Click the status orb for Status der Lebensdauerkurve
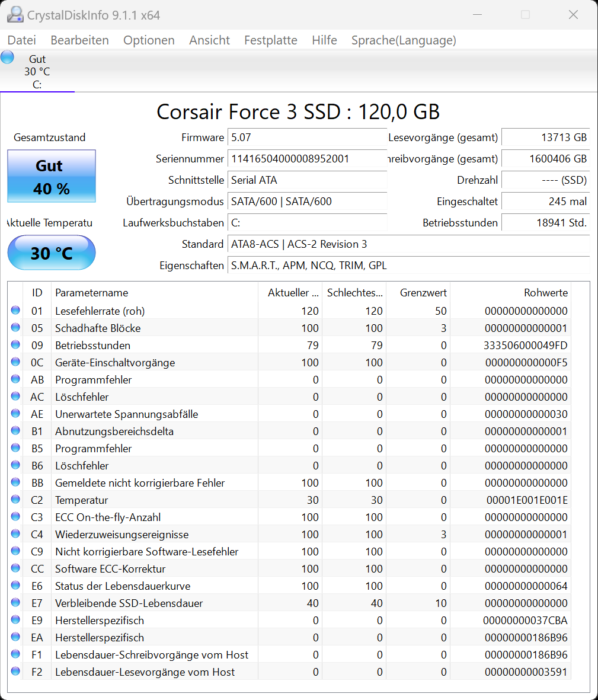Image resolution: width=598 pixels, height=700 pixels. pyautogui.click(x=15, y=585)
